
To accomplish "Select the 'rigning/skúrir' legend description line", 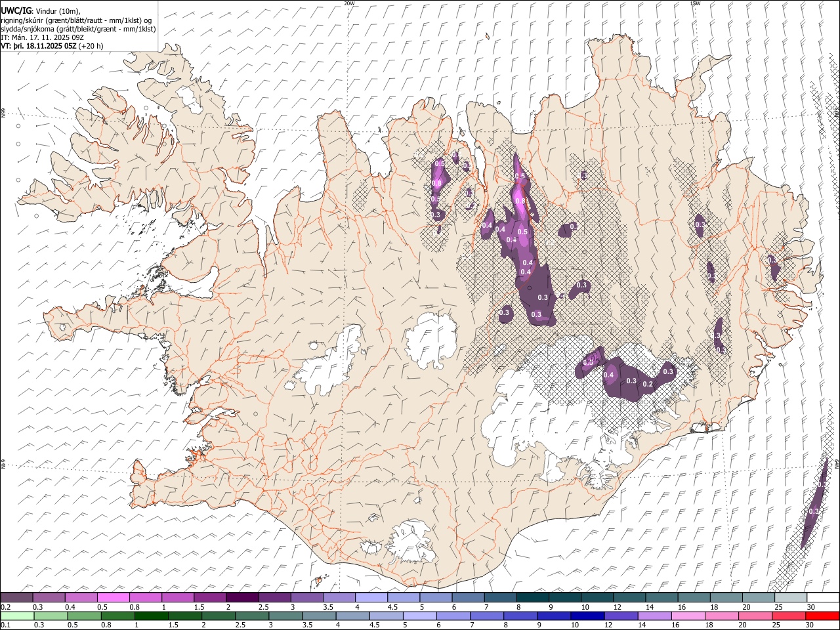I will 76,20.
